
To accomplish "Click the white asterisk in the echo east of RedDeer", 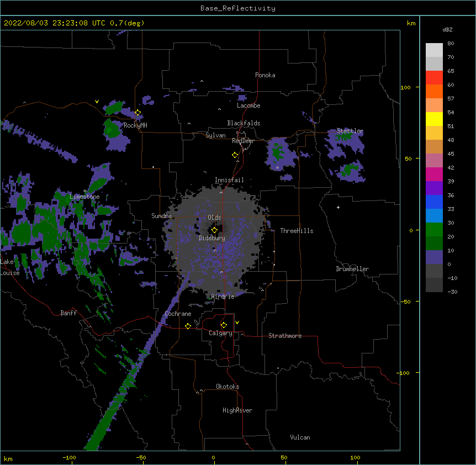I will click(x=277, y=167).
